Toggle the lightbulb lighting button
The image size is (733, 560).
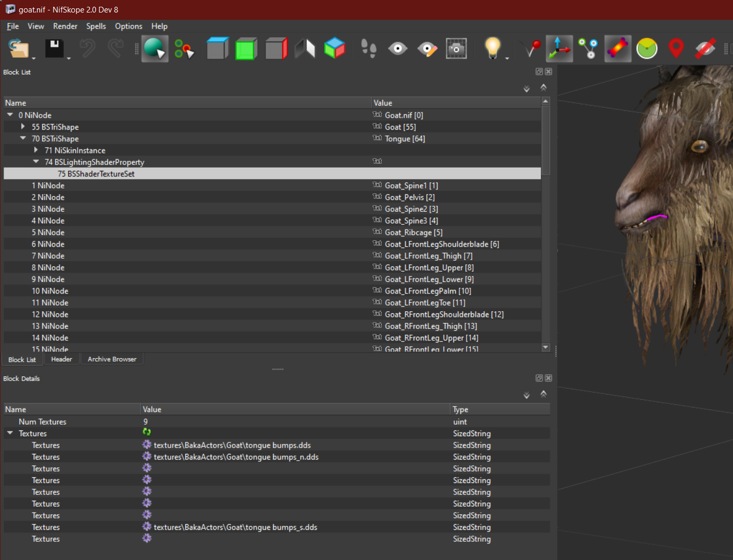492,48
